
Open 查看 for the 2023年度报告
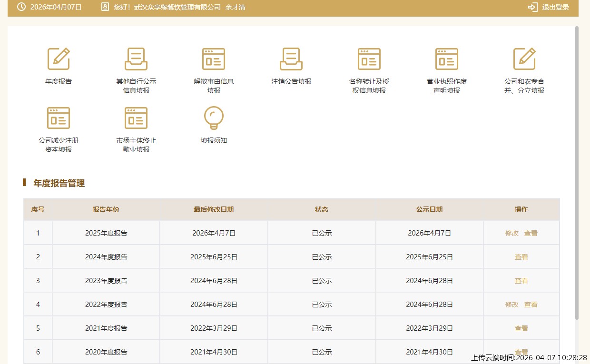[521, 281]
